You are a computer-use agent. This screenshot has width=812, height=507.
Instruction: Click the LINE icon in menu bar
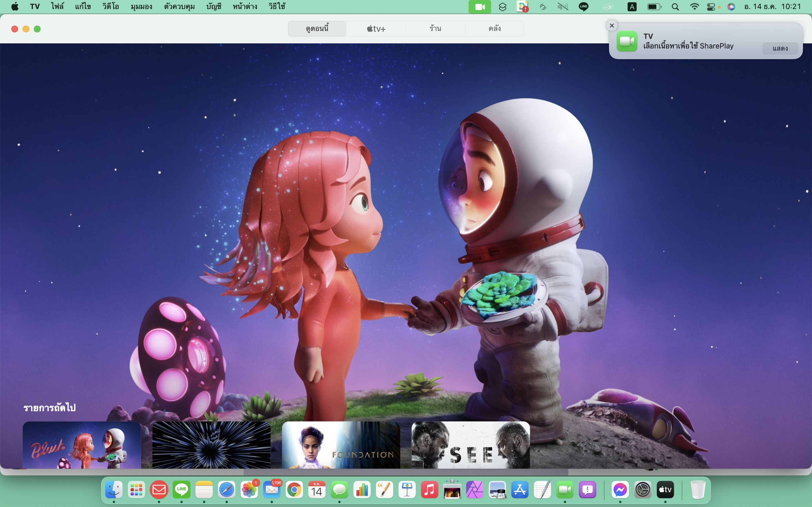(584, 7)
